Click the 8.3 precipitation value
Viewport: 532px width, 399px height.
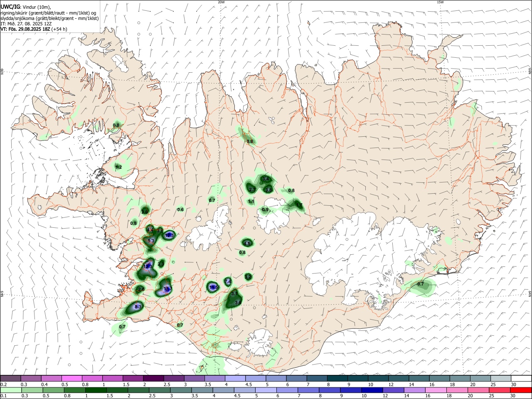click(138, 307)
